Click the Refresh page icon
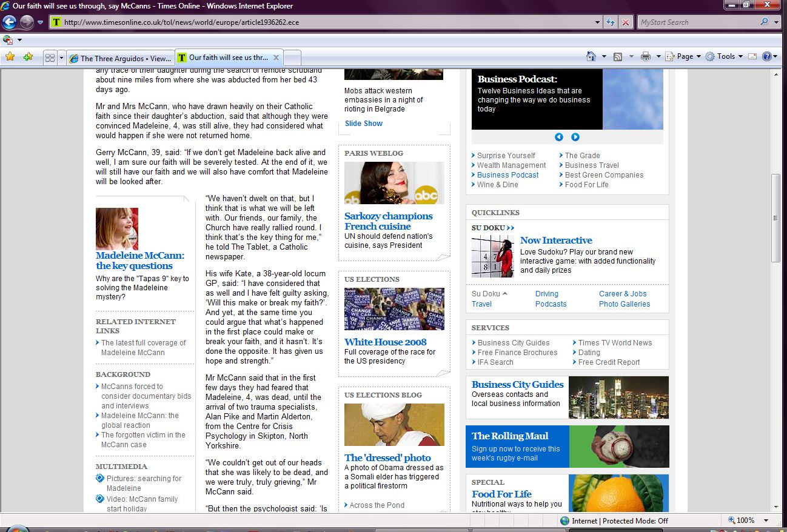787x532 pixels. 611,22
